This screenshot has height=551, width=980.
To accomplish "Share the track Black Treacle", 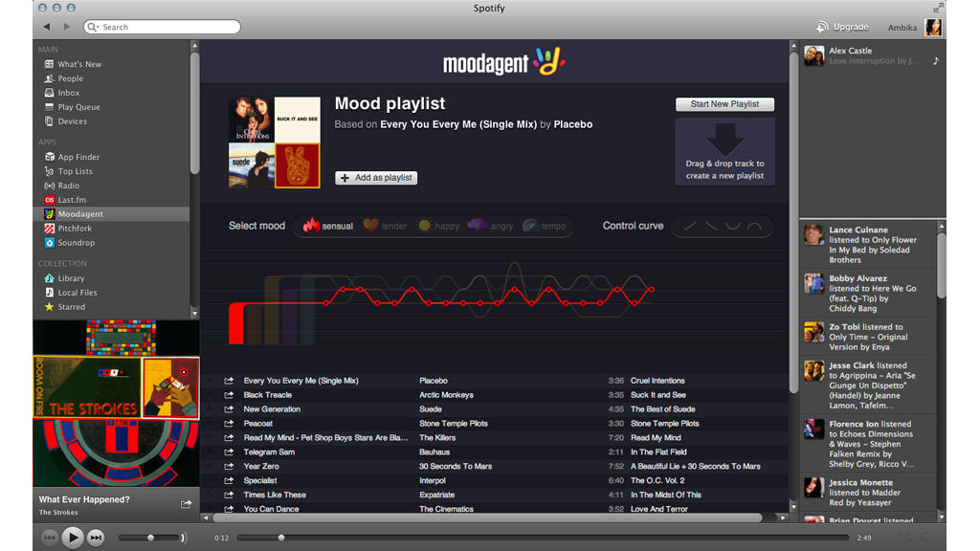I will [229, 395].
